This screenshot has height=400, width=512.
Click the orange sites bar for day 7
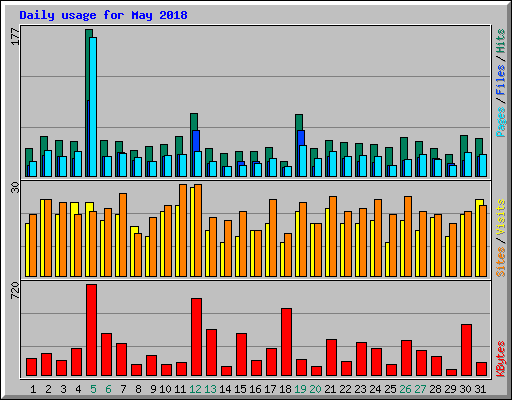tap(123, 235)
